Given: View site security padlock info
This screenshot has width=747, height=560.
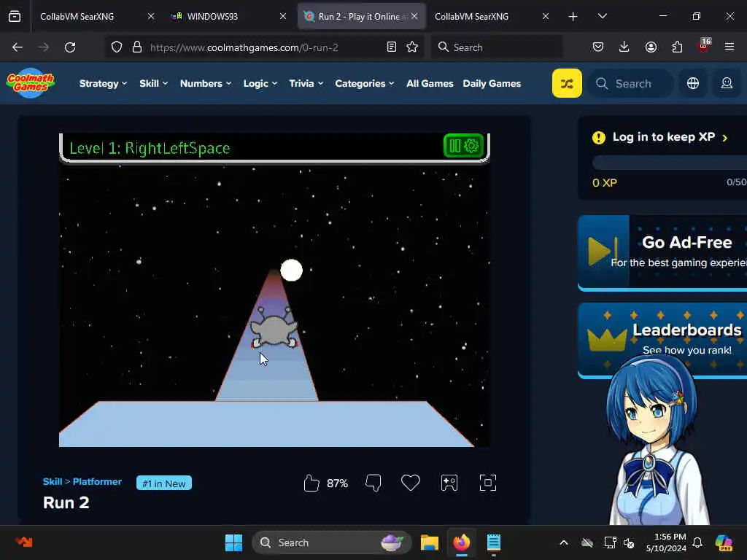Looking at the screenshot, I should 137,47.
